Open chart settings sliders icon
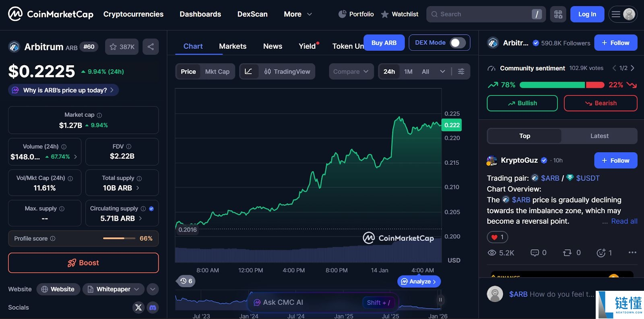 [x=461, y=71]
